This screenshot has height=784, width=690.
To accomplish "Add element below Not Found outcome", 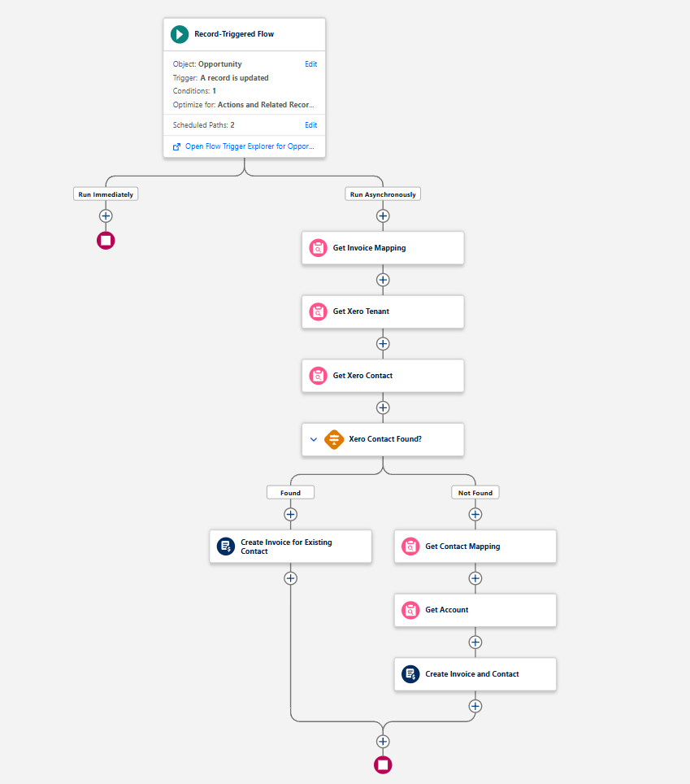I will (475, 515).
